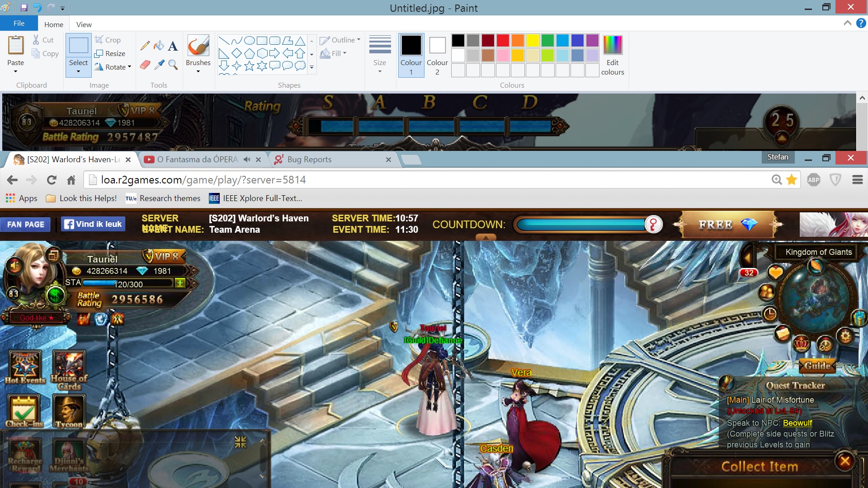The image size is (868, 488).
Task: Choose the Text tool
Action: [173, 46]
